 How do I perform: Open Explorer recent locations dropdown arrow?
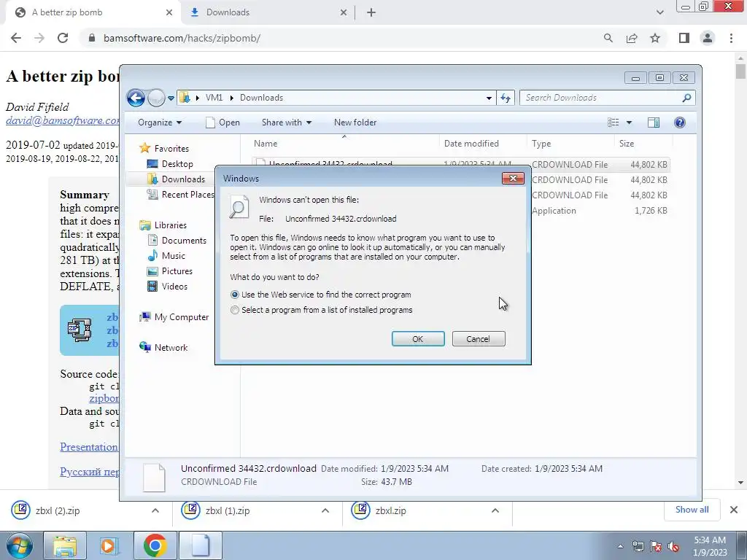coord(171,98)
